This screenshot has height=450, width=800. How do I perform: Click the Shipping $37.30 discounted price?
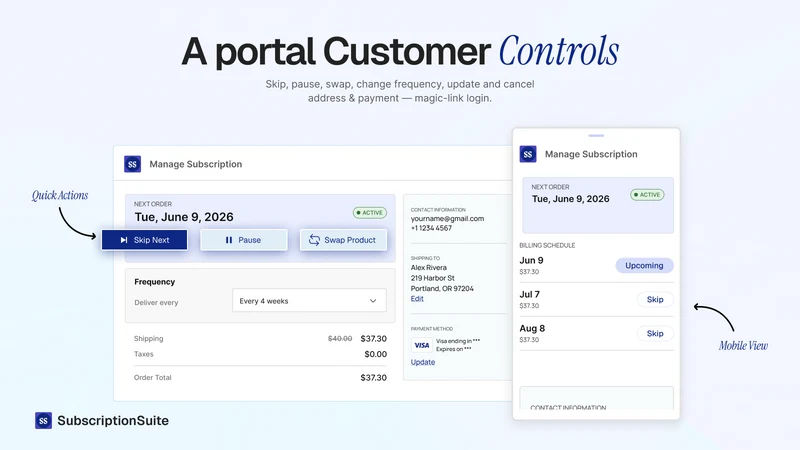(x=373, y=338)
